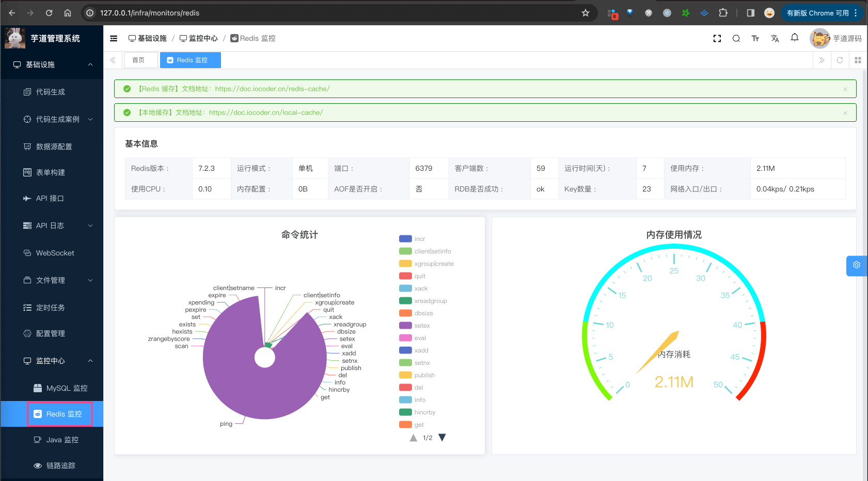The width and height of the screenshot is (868, 481).
Task: Open notifications via the bell icon
Action: pyautogui.click(x=795, y=38)
